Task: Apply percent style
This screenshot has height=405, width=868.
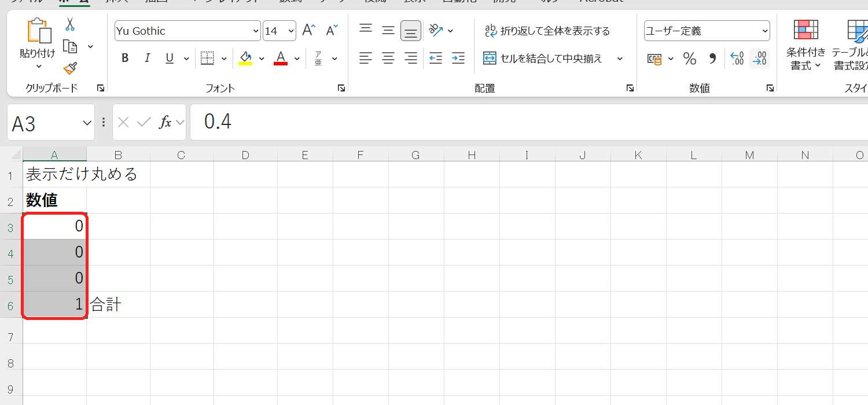Action: click(x=689, y=58)
